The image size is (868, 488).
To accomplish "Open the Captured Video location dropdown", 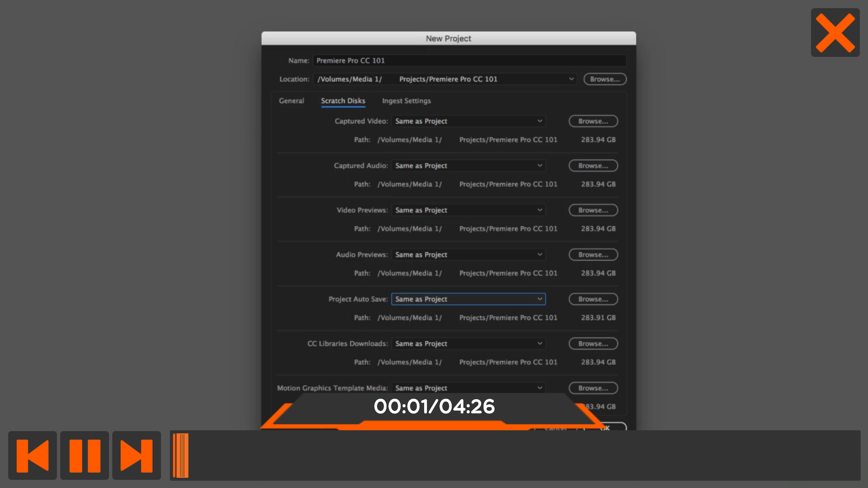I will 468,121.
